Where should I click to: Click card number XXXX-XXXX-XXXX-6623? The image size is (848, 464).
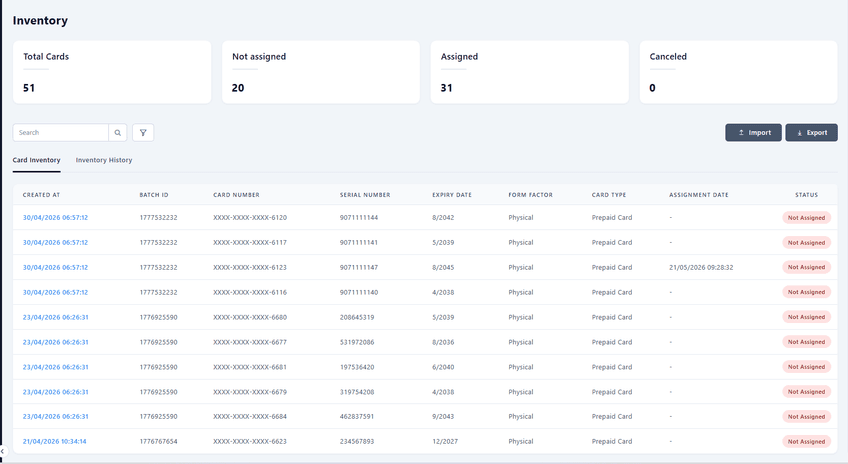coord(250,441)
